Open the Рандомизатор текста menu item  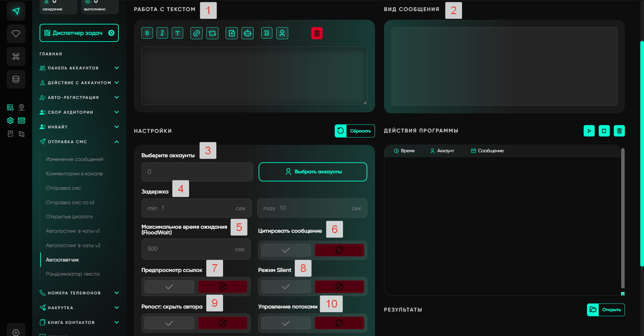click(73, 274)
